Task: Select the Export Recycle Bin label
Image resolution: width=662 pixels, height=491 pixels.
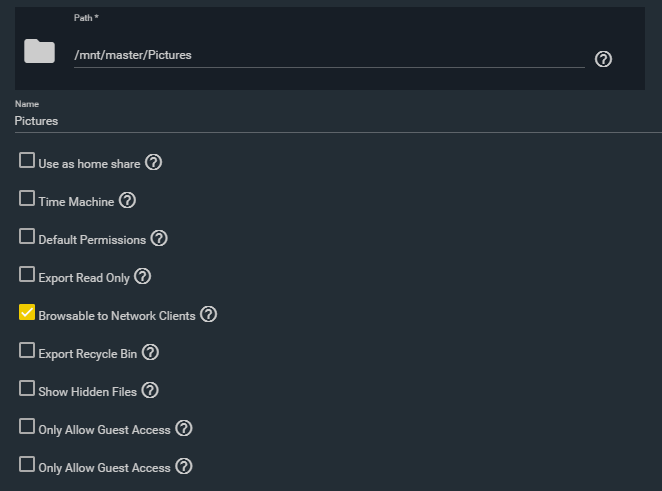Action: [88, 354]
